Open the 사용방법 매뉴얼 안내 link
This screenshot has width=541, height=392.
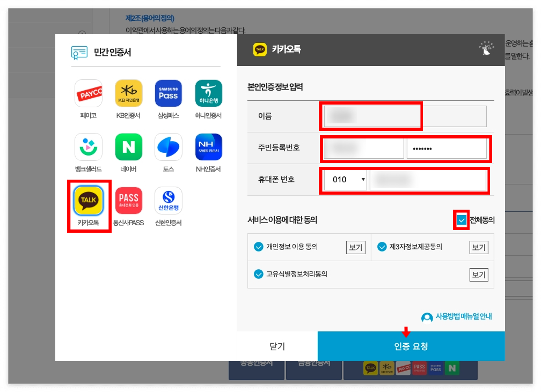(463, 316)
